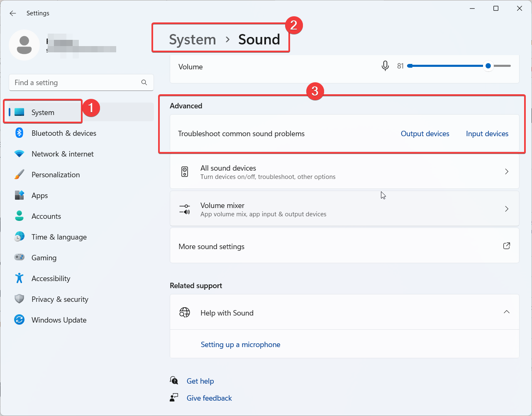
Task: Select System in the breadcrumb
Action: click(192, 39)
